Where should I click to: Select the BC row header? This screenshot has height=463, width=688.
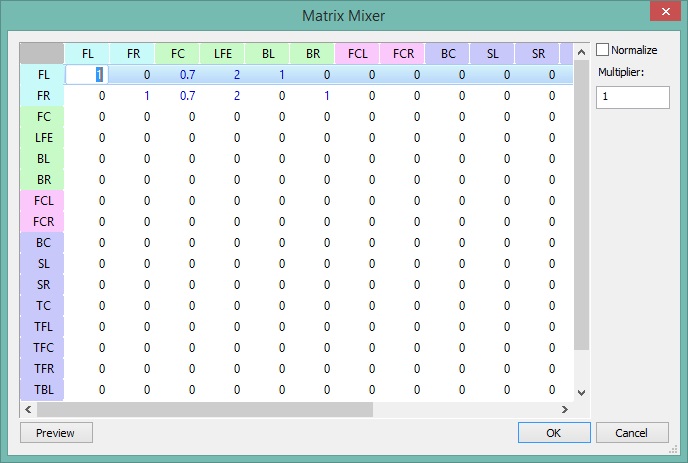pyautogui.click(x=42, y=242)
